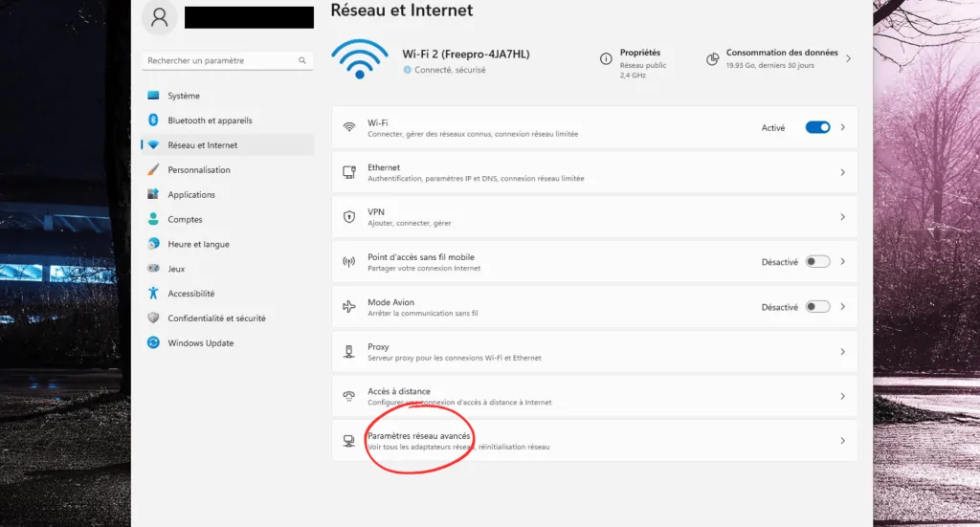Open the Comptes section
The image size is (980, 527).
[228, 219]
